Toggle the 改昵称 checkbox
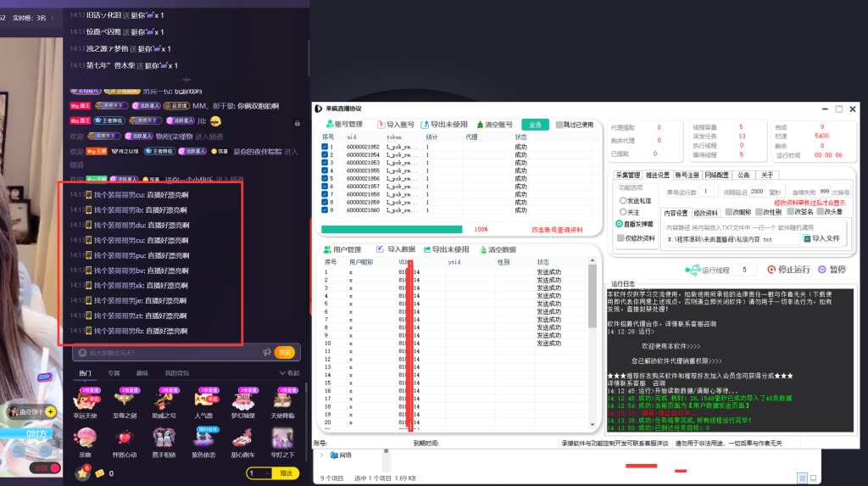 728,212
